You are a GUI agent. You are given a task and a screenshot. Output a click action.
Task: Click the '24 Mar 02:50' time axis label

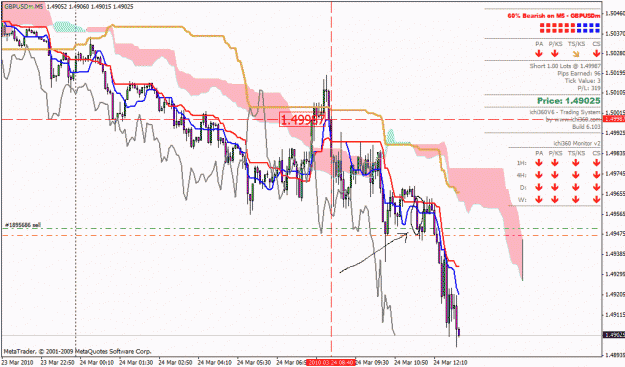(176, 363)
